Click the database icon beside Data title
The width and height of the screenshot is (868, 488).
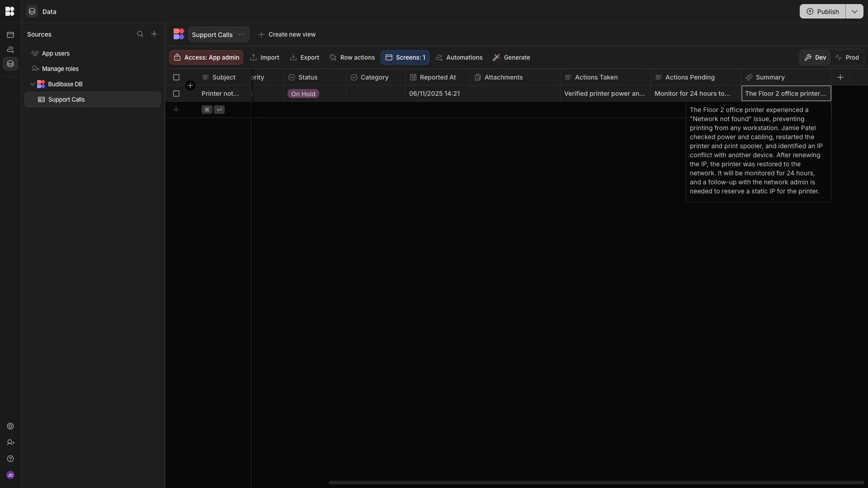coord(32,11)
